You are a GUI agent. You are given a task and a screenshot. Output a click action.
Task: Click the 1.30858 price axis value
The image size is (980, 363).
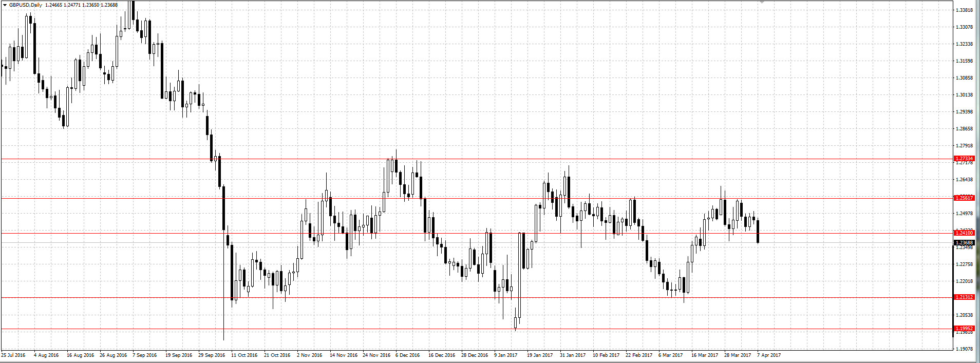pos(964,78)
